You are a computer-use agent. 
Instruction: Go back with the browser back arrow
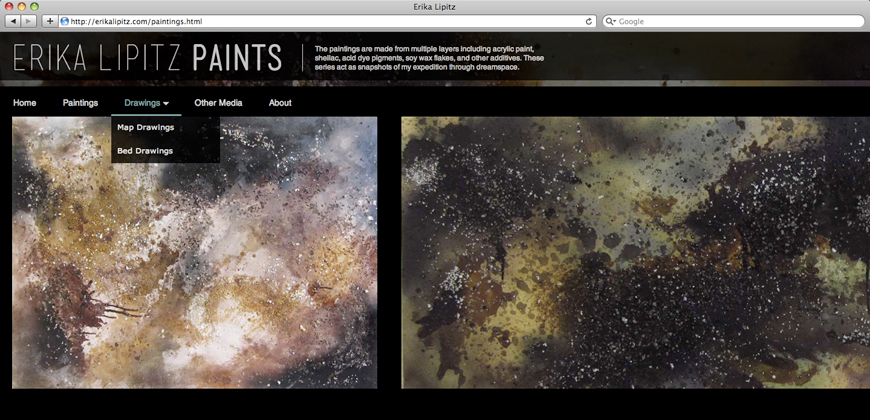[13, 21]
